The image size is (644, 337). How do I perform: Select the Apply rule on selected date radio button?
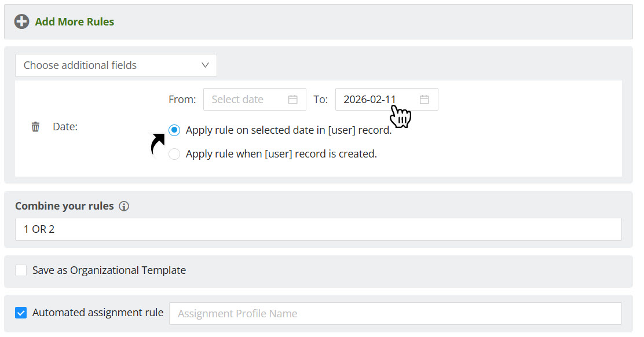[x=174, y=130]
